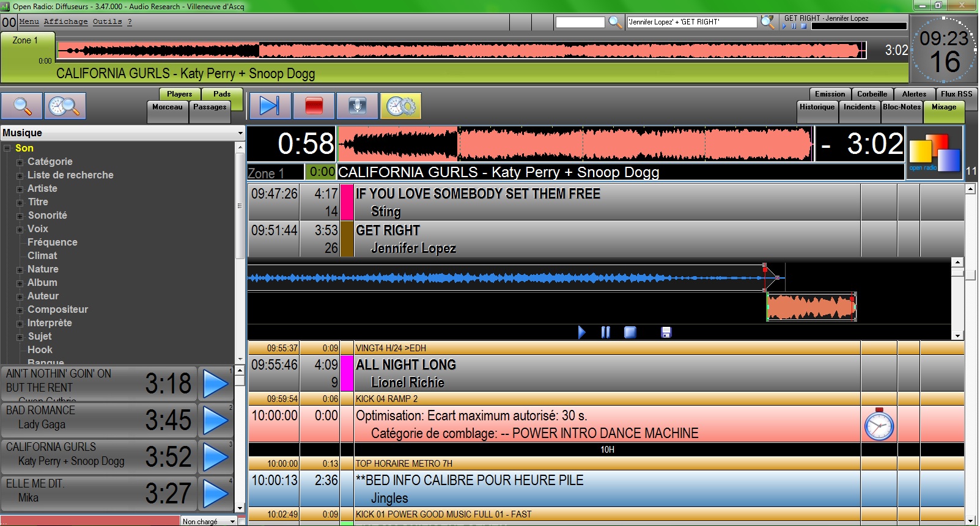
Task: Play BAD ROMANCE in player 2
Action: 215,420
